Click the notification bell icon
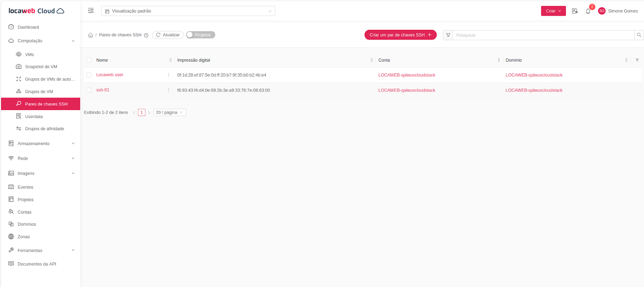Image resolution: width=644 pixels, height=287 pixels. [x=588, y=11]
